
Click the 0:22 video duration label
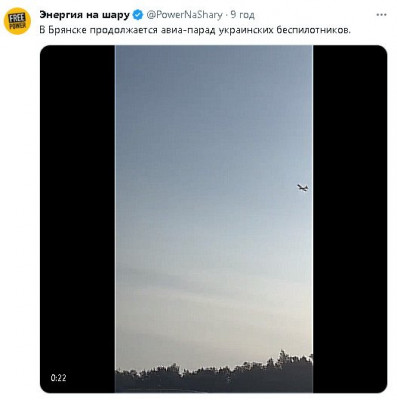coord(58,377)
